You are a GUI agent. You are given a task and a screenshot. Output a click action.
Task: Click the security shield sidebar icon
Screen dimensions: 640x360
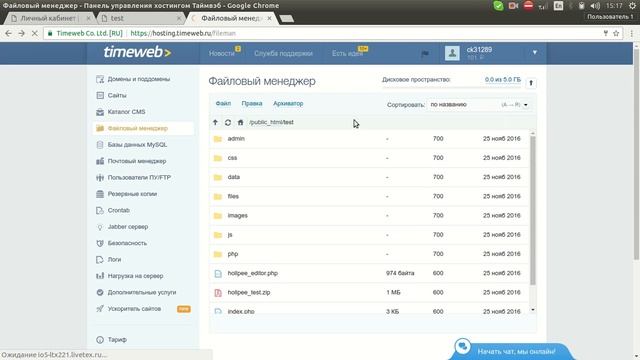pyautogui.click(x=100, y=243)
